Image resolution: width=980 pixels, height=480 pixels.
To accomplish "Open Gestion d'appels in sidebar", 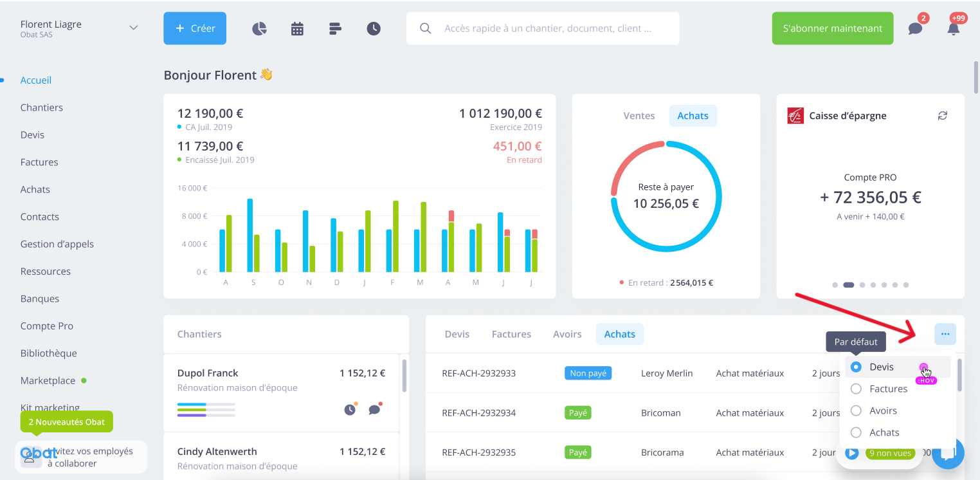I will (57, 244).
